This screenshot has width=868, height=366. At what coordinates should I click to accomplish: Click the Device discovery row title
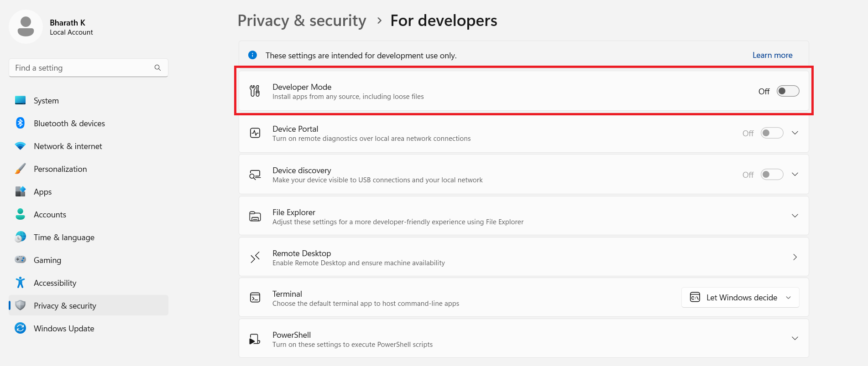click(302, 170)
